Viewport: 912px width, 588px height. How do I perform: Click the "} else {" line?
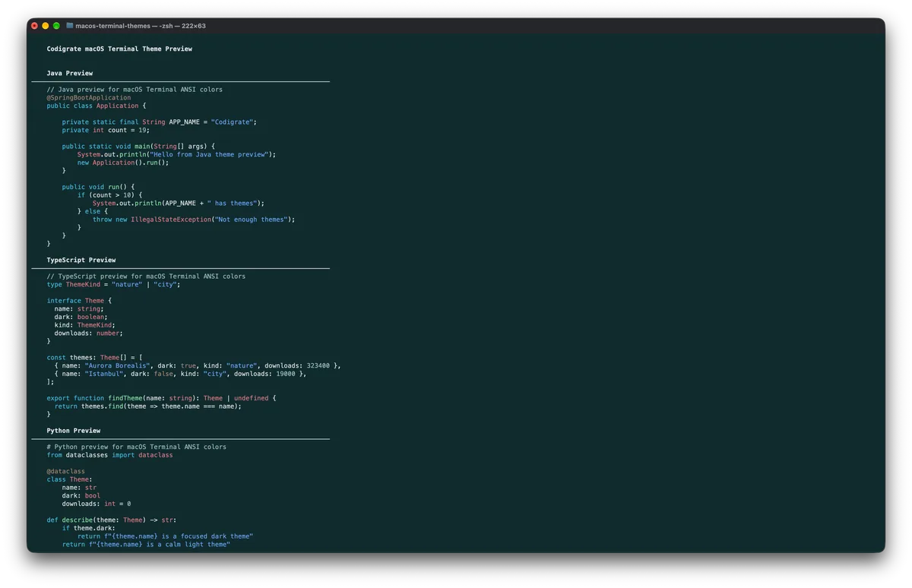(x=93, y=211)
